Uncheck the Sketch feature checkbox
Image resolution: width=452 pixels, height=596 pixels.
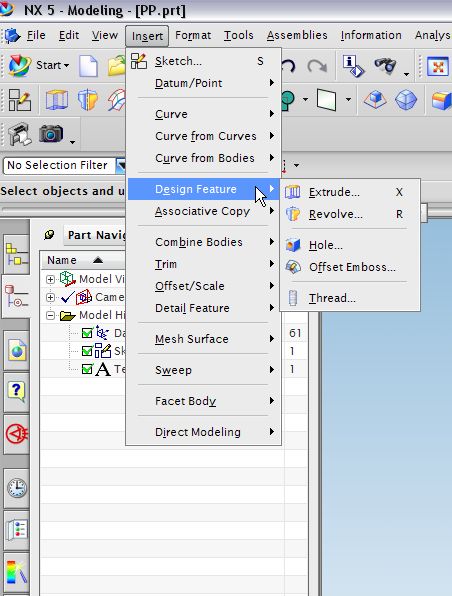pos(87,350)
